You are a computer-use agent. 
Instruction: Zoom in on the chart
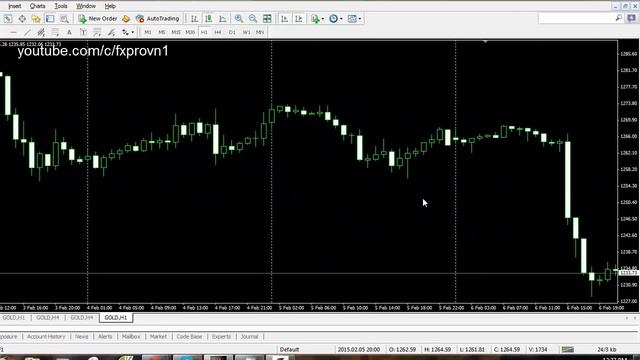click(x=239, y=18)
